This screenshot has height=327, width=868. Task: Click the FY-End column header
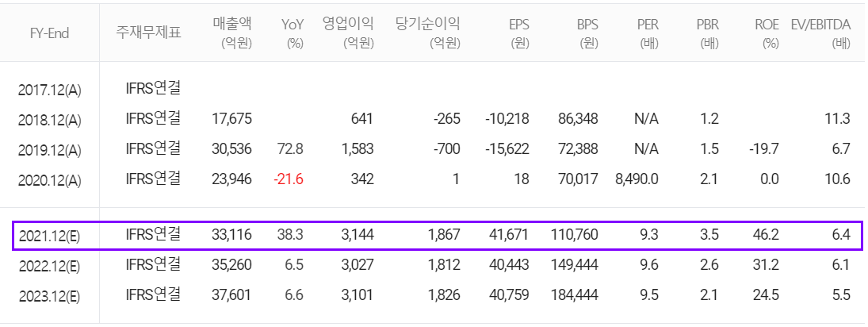click(x=50, y=33)
